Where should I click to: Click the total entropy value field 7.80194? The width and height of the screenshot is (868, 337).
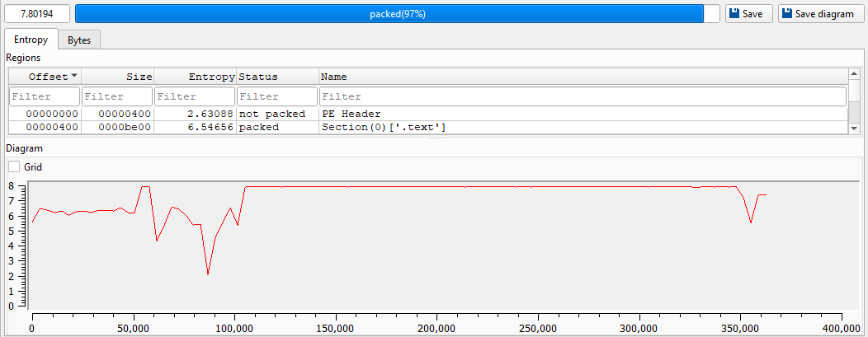(37, 14)
